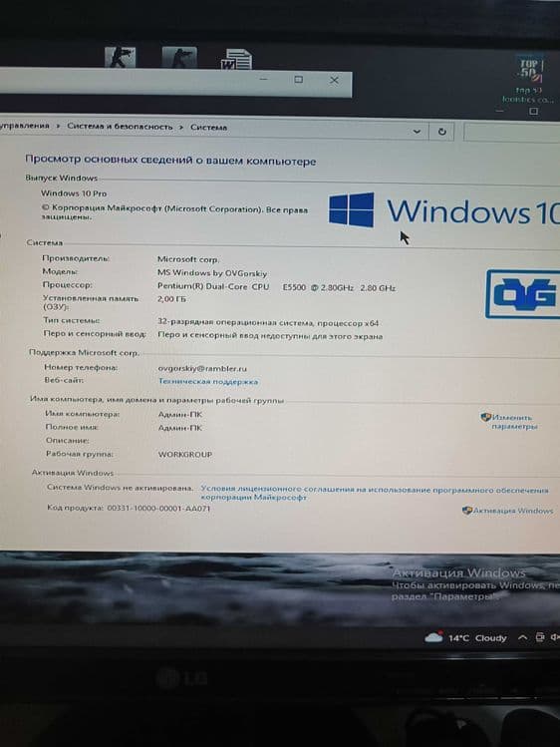Open the weather widget showing 14°C Cloudy
560x747 pixels.
click(x=465, y=637)
